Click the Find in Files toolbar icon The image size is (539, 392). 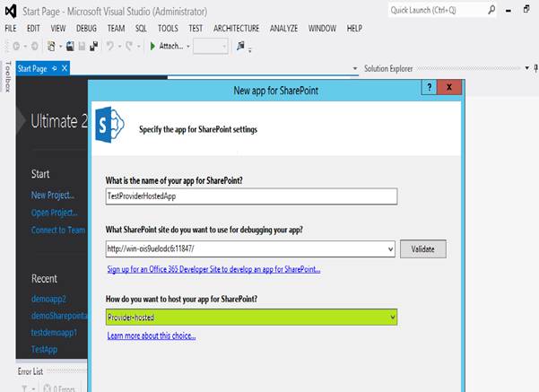coord(240,46)
